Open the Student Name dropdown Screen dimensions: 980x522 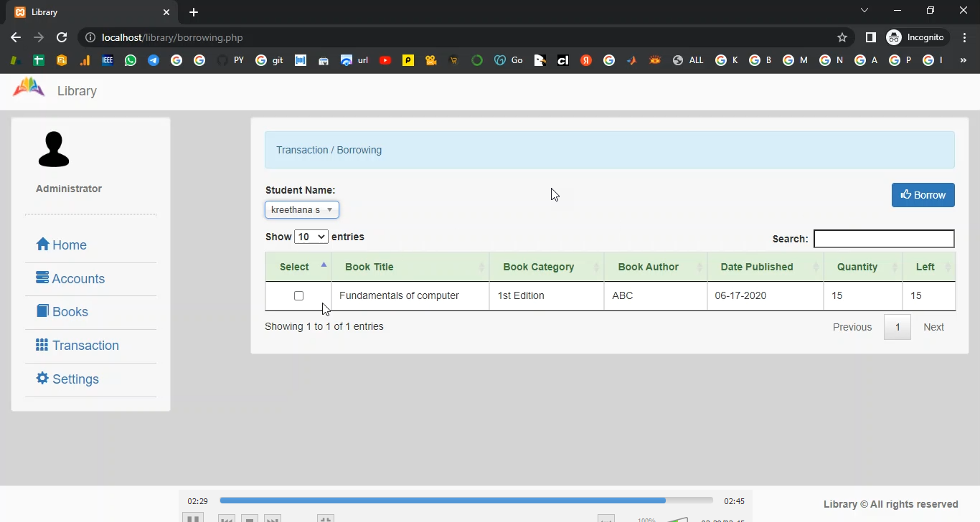302,210
